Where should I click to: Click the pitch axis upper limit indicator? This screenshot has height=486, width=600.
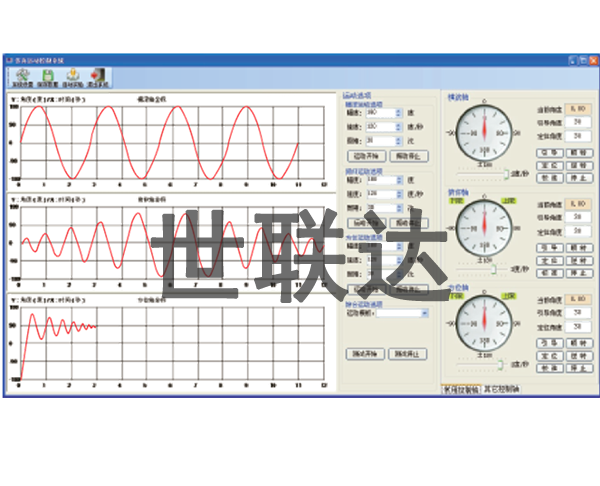[x=509, y=201]
